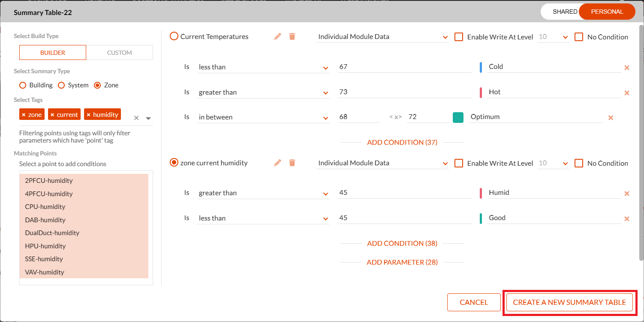Remove the Cold condition row
This screenshot has width=644, height=322.
click(x=626, y=68)
